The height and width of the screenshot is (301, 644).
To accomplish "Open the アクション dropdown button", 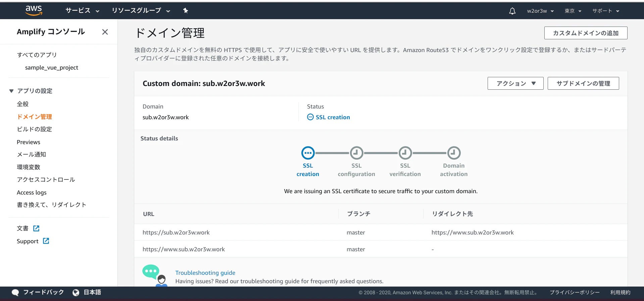I will pyautogui.click(x=515, y=83).
